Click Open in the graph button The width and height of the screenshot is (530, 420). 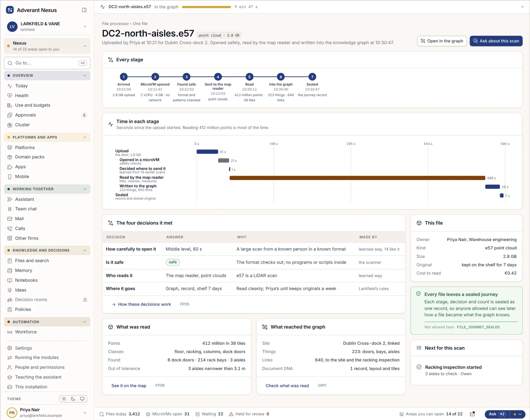(x=442, y=41)
